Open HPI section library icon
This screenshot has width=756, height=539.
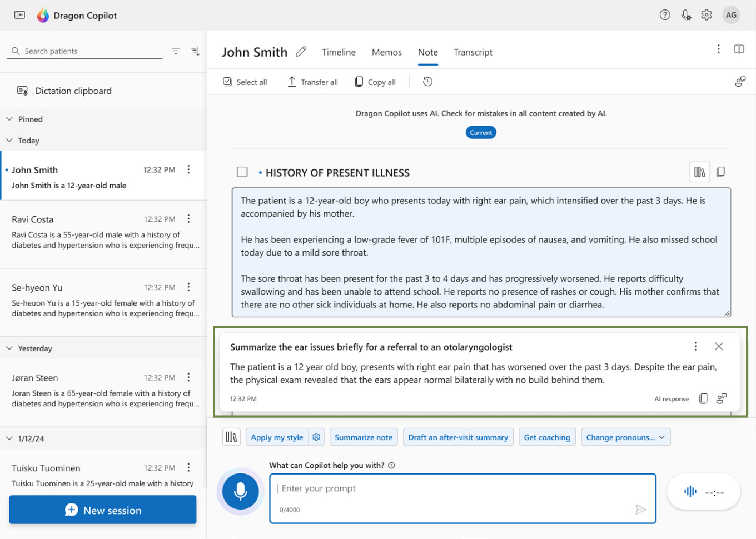coord(700,172)
